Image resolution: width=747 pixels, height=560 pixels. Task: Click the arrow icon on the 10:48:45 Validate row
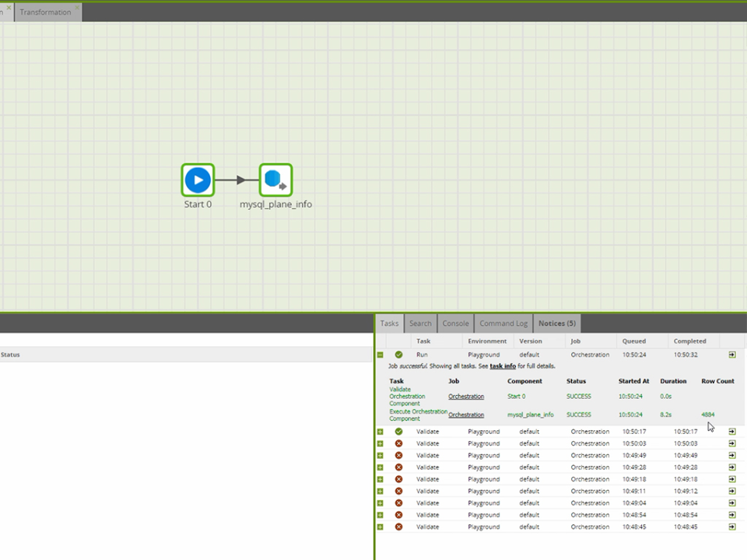point(731,527)
